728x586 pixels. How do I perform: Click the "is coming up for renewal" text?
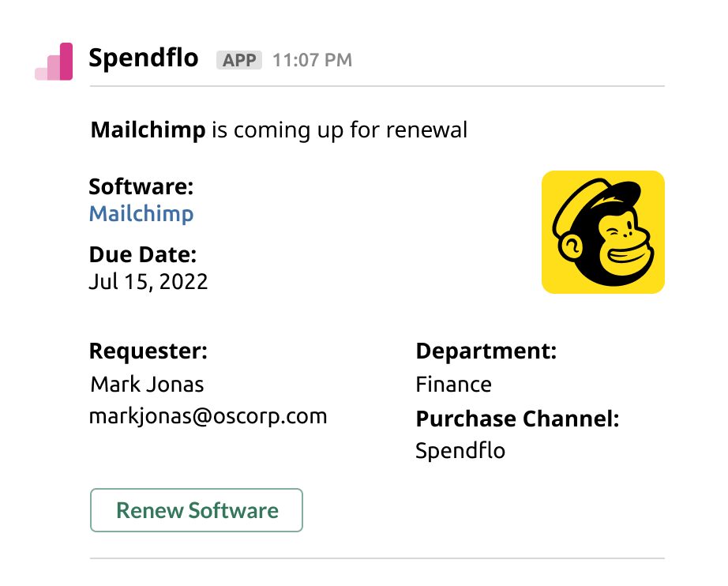(x=339, y=130)
